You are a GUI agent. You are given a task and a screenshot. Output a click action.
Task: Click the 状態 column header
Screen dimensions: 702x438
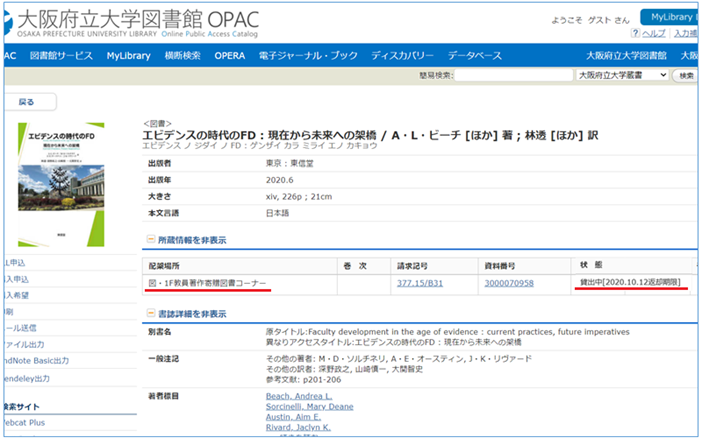(591, 265)
